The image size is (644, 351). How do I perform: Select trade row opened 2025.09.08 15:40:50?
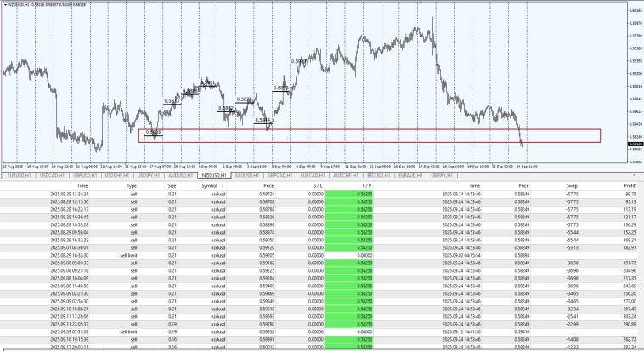tap(319, 286)
